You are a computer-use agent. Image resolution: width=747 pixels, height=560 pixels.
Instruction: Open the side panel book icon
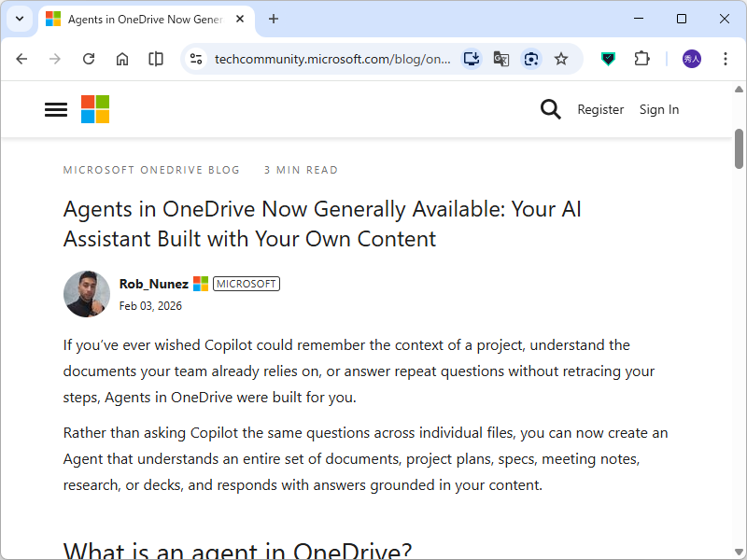point(155,58)
